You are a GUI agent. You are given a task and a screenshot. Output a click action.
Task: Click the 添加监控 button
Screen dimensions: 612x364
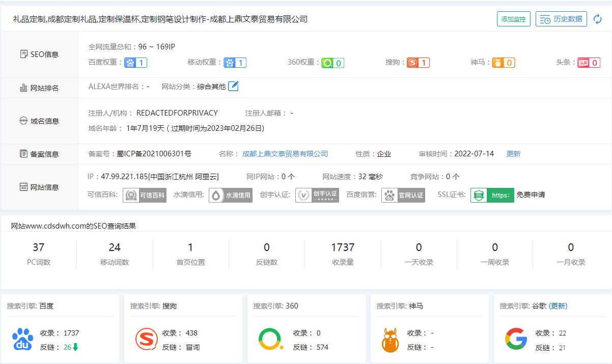513,19
